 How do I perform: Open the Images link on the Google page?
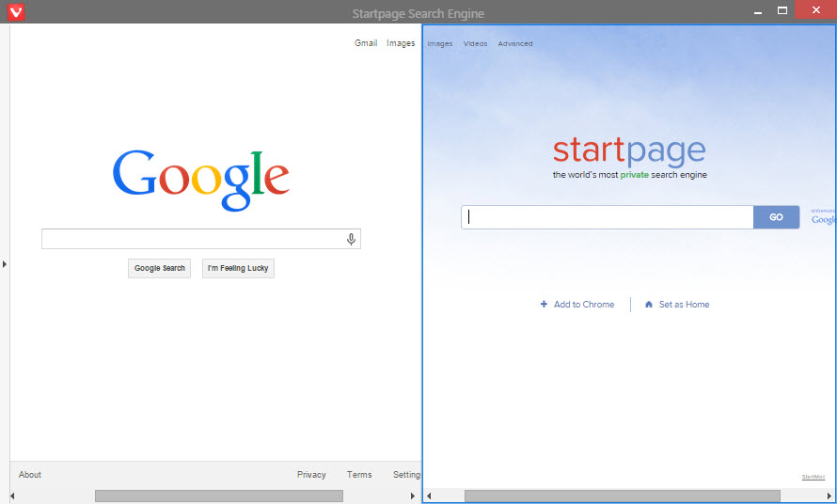click(x=401, y=43)
